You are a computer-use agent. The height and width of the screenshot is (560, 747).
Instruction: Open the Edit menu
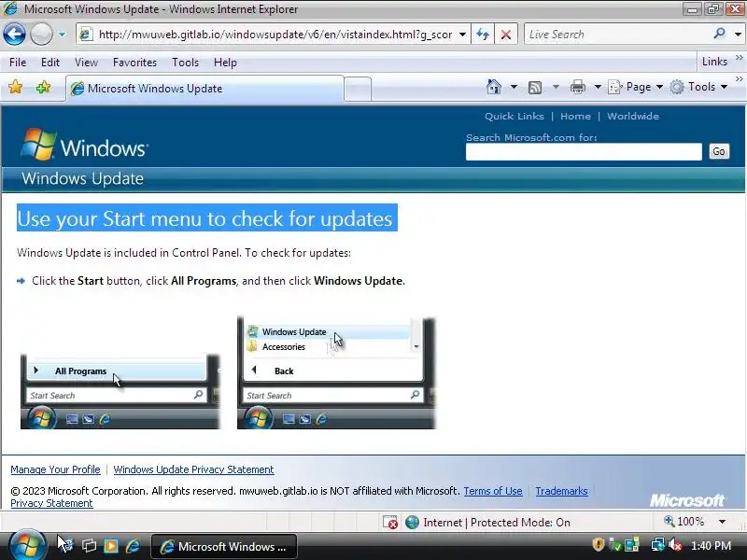click(50, 63)
